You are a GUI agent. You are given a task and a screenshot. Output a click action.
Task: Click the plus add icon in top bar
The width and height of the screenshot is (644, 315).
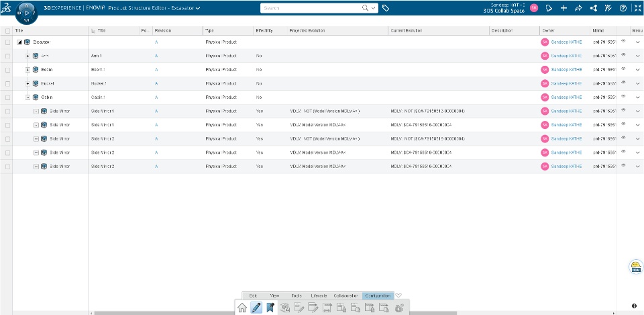564,8
